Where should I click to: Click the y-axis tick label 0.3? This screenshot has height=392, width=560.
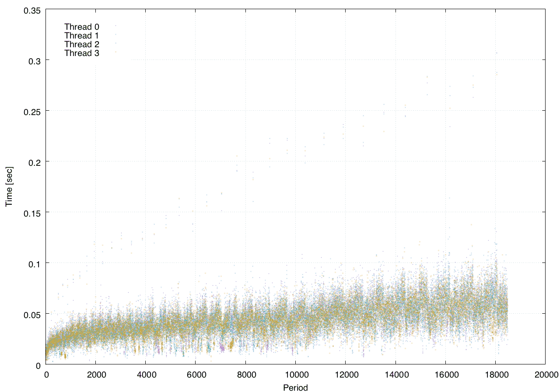(x=34, y=60)
